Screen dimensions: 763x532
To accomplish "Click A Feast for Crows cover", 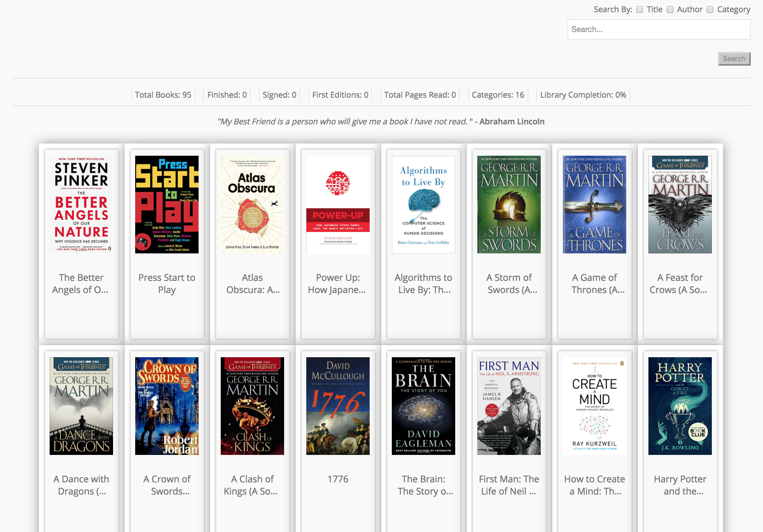I will coord(680,204).
